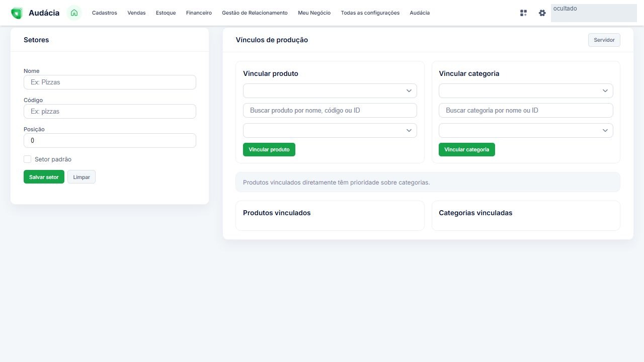Screen dimensions: 644x362
Task: Open the Estoque menu
Action: tap(166, 13)
